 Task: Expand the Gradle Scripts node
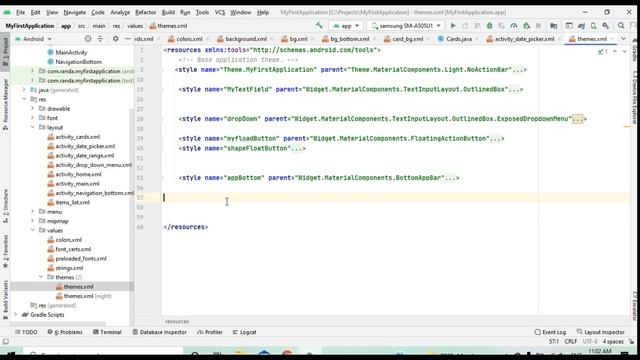click(x=16, y=315)
